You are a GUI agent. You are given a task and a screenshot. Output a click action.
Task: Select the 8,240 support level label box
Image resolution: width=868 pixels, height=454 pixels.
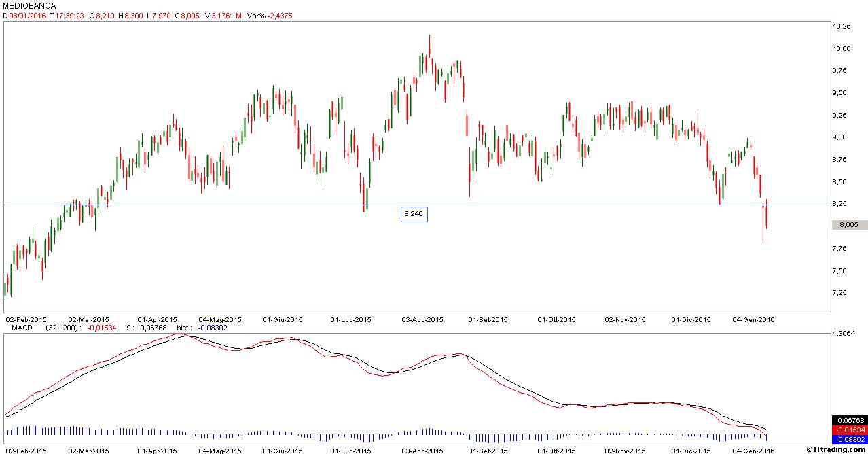(413, 214)
